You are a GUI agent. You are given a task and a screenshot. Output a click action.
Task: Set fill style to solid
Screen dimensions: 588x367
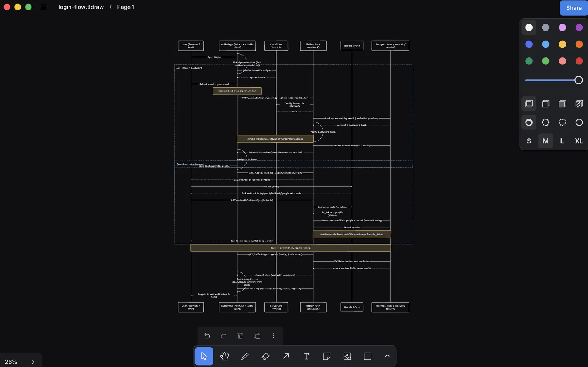[562, 103]
